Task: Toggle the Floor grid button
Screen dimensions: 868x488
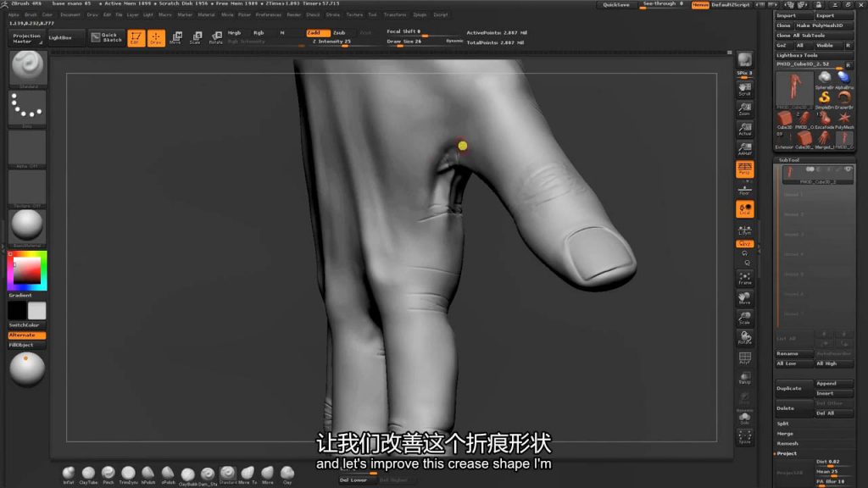Action: [x=744, y=189]
